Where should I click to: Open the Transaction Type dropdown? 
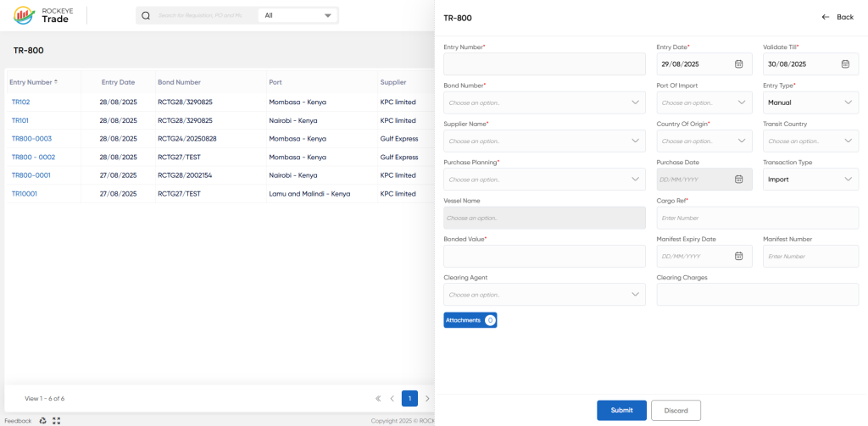point(810,180)
